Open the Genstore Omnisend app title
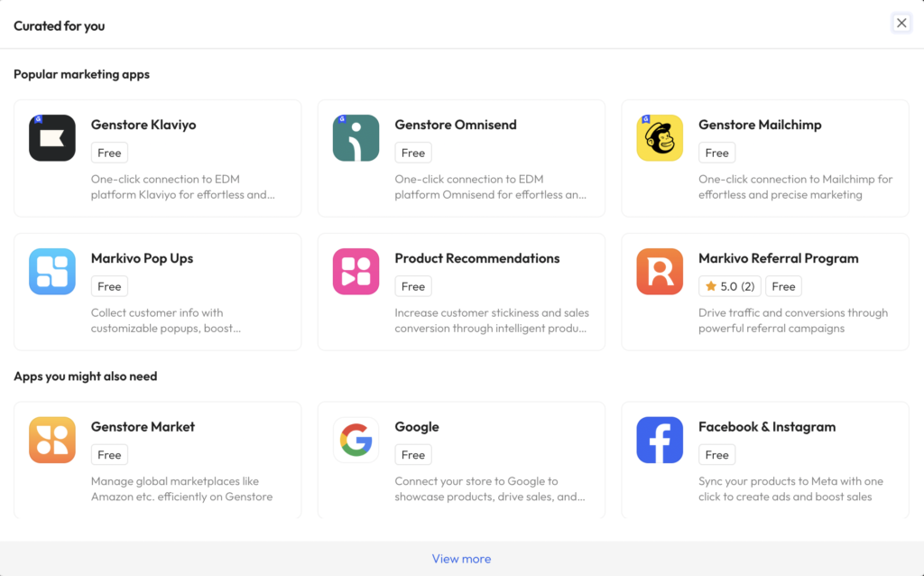The height and width of the screenshot is (576, 924). [x=456, y=125]
